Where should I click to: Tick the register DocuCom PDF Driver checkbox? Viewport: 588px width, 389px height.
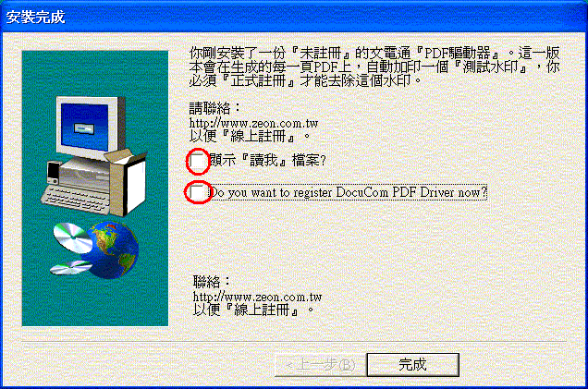pyautogui.click(x=198, y=192)
